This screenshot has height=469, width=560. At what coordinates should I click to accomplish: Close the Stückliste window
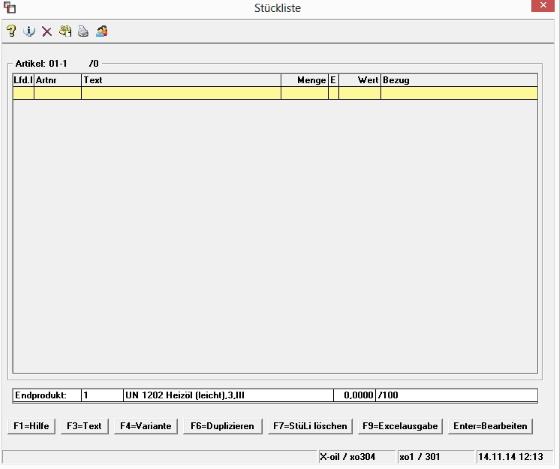[543, 5]
